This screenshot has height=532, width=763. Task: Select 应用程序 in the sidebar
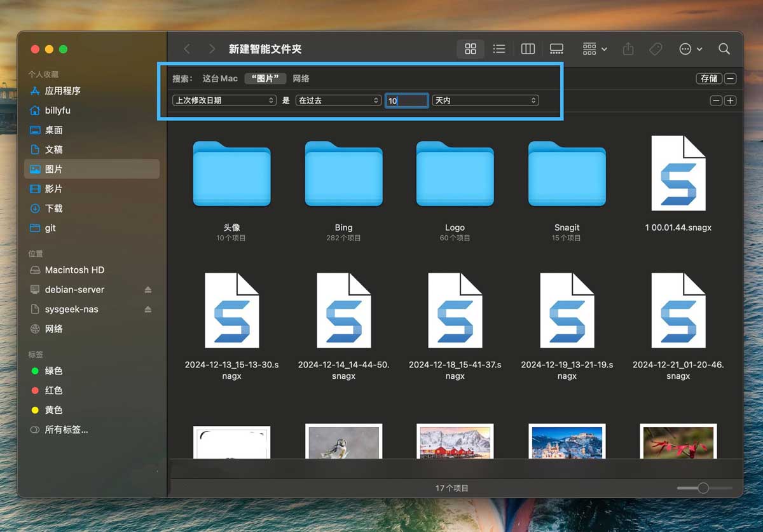pyautogui.click(x=62, y=91)
